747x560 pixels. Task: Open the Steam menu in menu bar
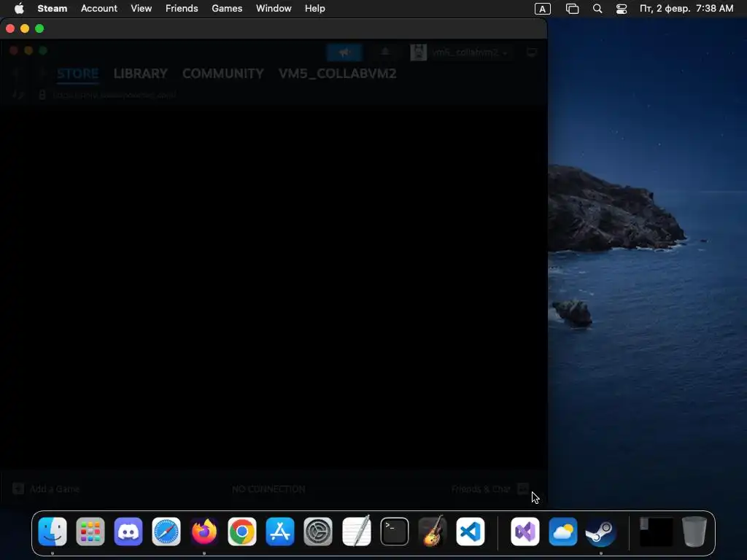(52, 9)
